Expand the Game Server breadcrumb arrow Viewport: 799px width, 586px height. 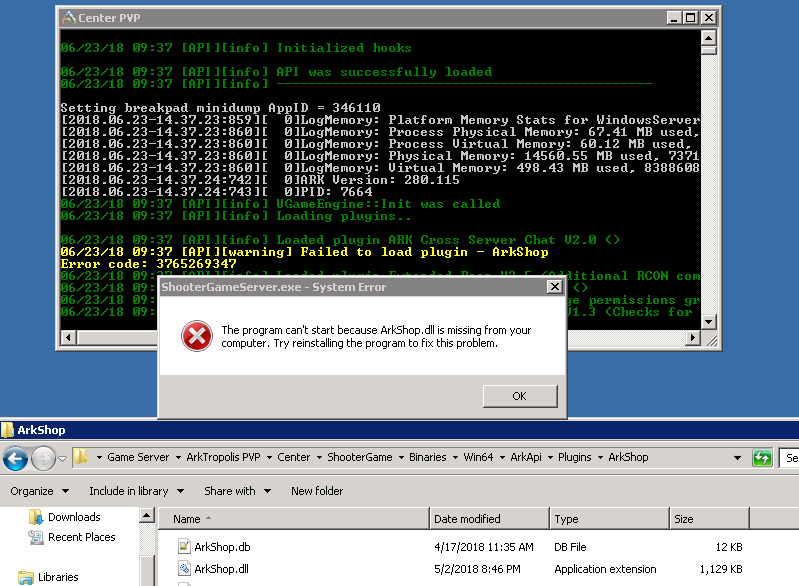(178, 458)
